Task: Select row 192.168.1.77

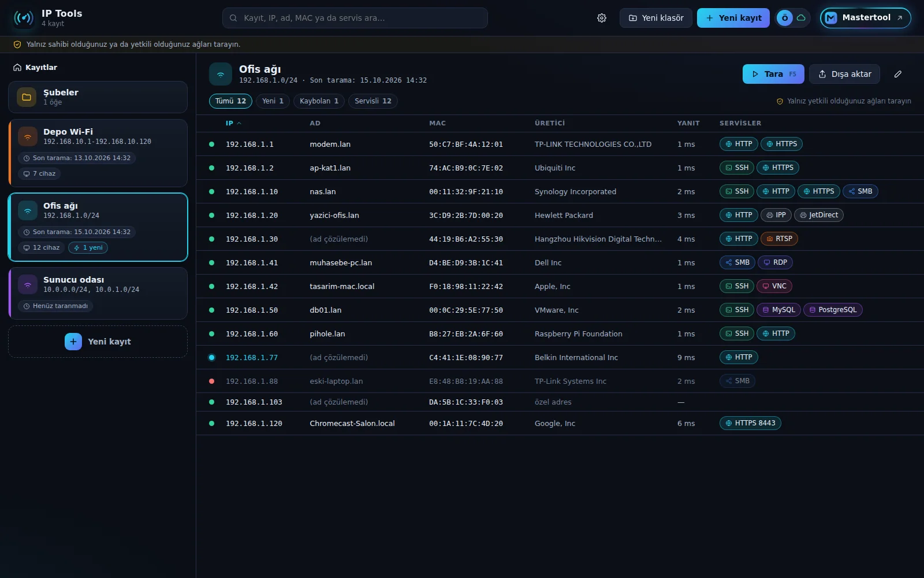Action: tap(560, 358)
